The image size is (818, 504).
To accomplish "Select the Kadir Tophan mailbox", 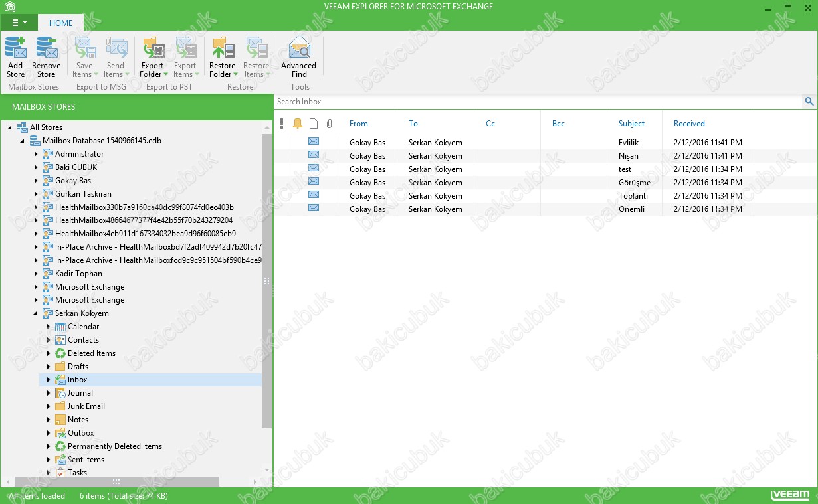I will coord(78,274).
